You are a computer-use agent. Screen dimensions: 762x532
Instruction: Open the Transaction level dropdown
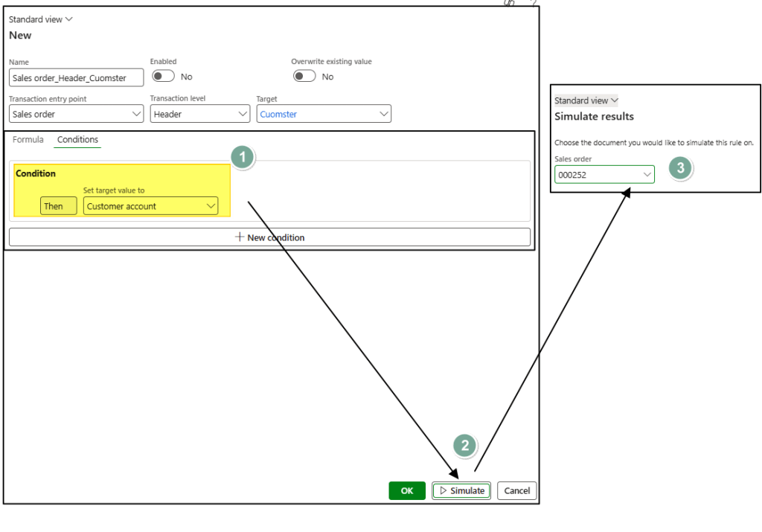(199, 114)
